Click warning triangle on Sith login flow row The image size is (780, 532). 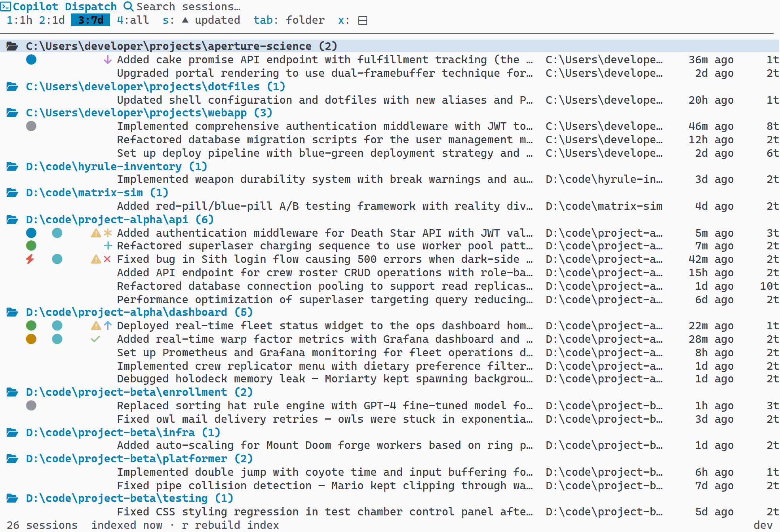(96, 259)
